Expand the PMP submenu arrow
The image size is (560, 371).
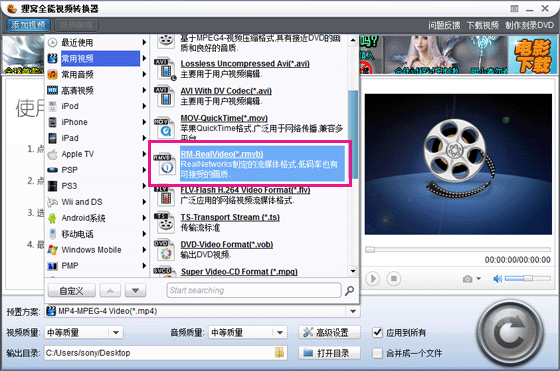point(144,266)
